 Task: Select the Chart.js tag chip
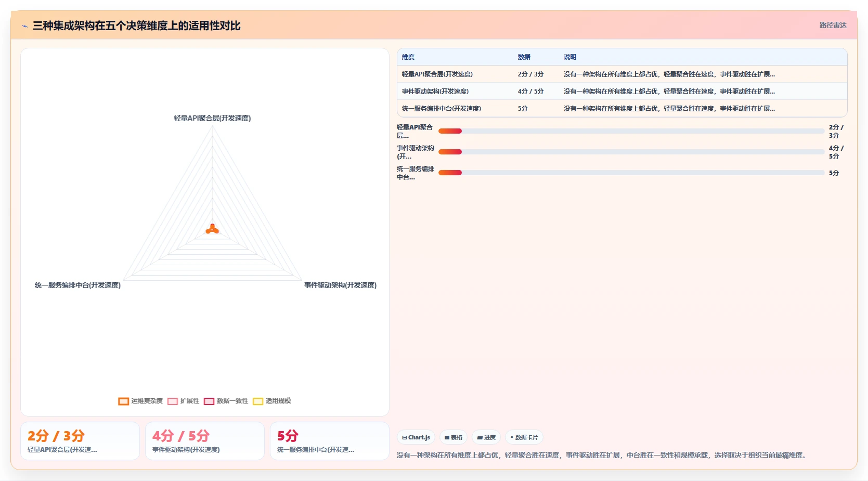[416, 437]
